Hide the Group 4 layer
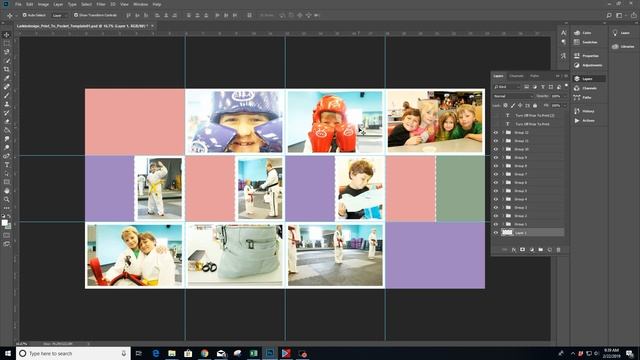640x360 pixels. pos(496,199)
